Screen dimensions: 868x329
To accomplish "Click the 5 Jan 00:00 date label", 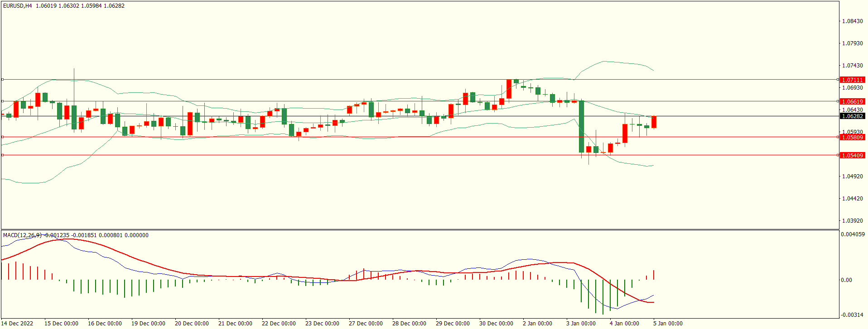I will tap(668, 323).
